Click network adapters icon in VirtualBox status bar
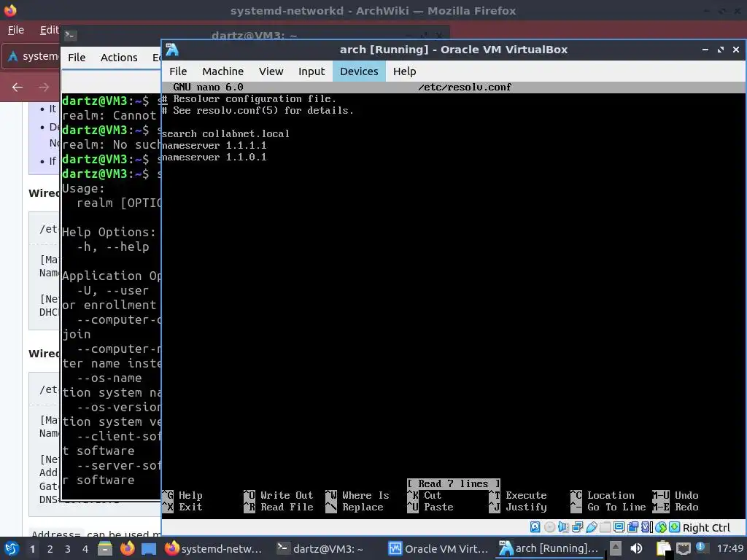This screenshot has width=747, height=560. [578, 527]
